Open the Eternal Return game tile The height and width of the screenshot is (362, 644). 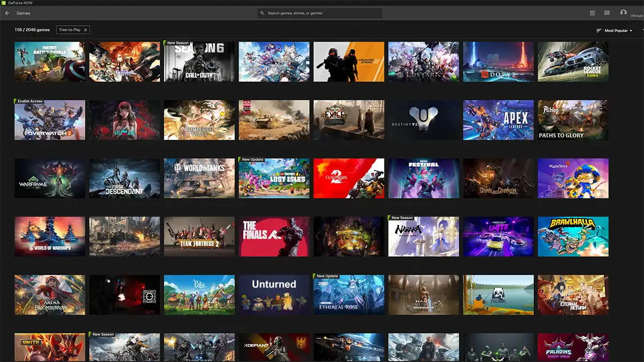[x=573, y=295]
